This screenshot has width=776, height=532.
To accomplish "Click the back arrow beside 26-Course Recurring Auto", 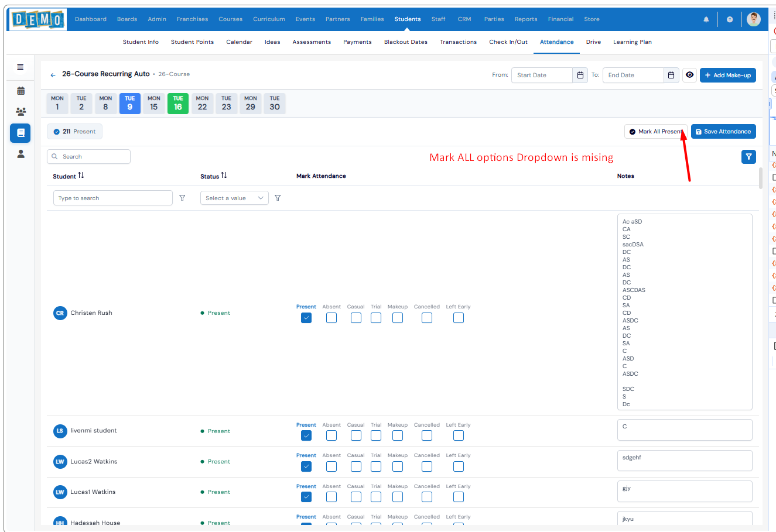I will [x=53, y=75].
